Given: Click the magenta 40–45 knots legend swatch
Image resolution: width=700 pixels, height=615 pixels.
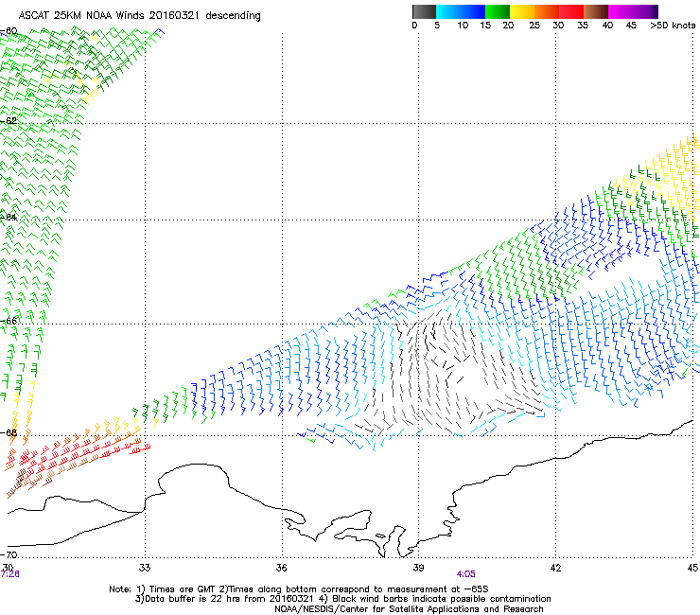Looking at the screenshot, I should (621, 11).
